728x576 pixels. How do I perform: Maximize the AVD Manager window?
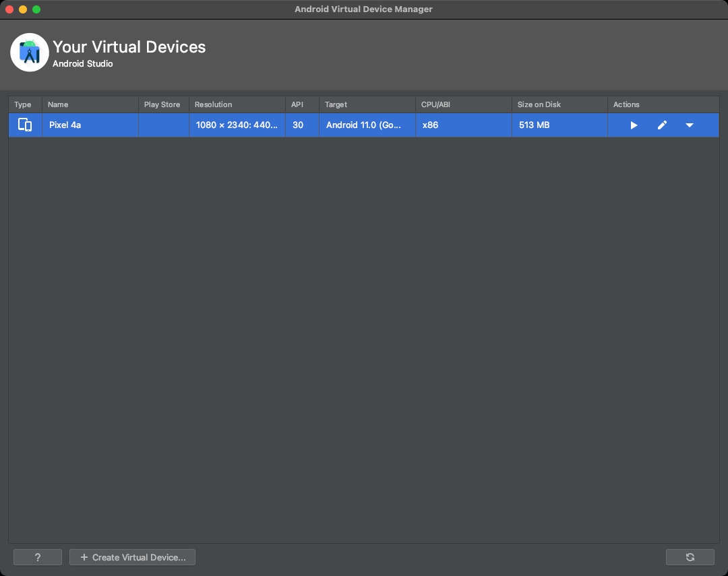pos(36,9)
